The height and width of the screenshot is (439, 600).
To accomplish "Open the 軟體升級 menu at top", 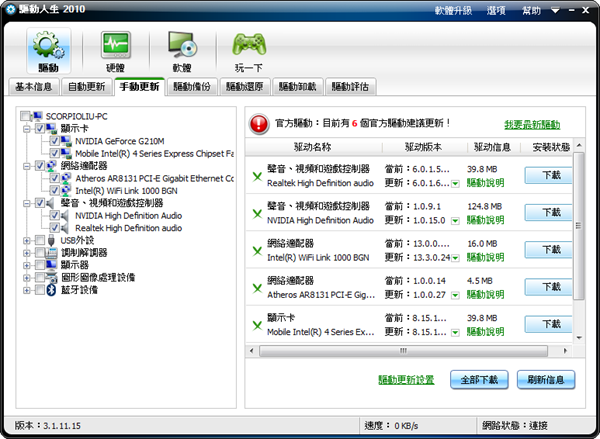I will (x=452, y=9).
